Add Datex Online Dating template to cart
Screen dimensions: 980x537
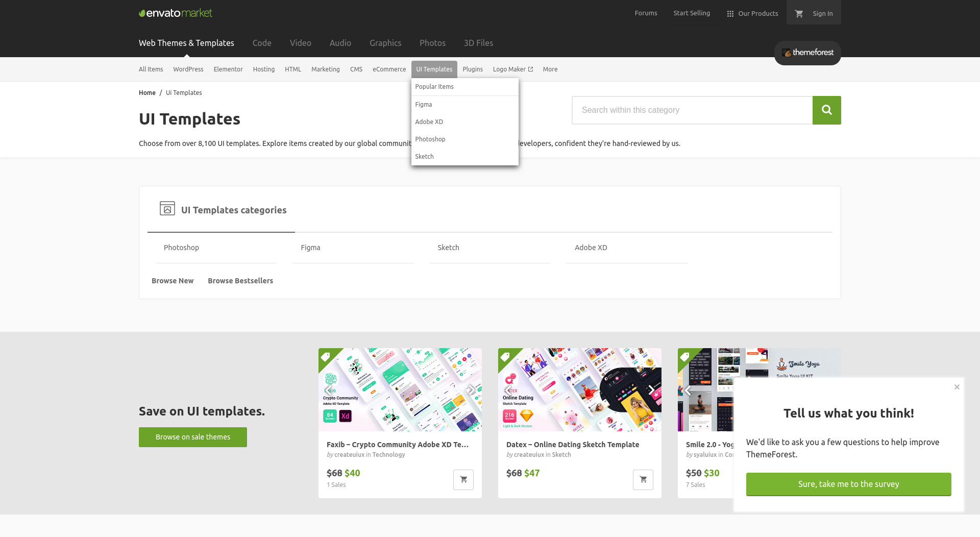click(x=643, y=480)
